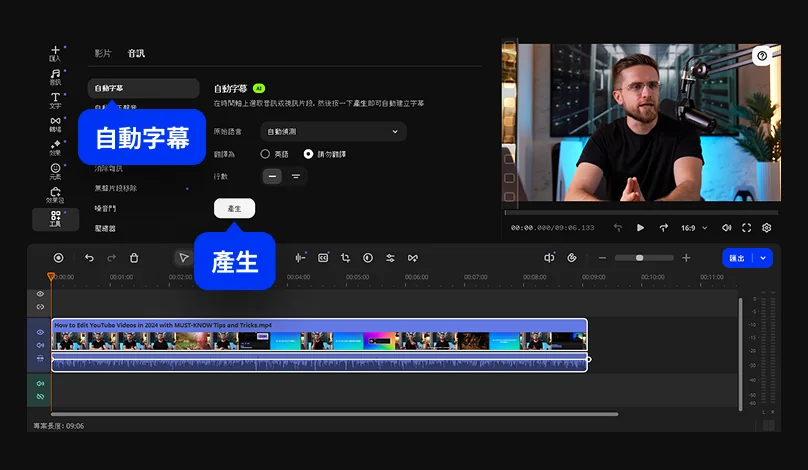Open preview settings gear icon
This screenshot has height=470, width=808.
(767, 227)
